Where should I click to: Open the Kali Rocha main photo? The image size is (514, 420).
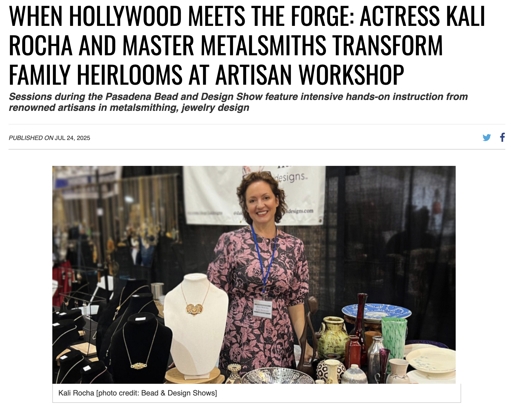(254, 275)
